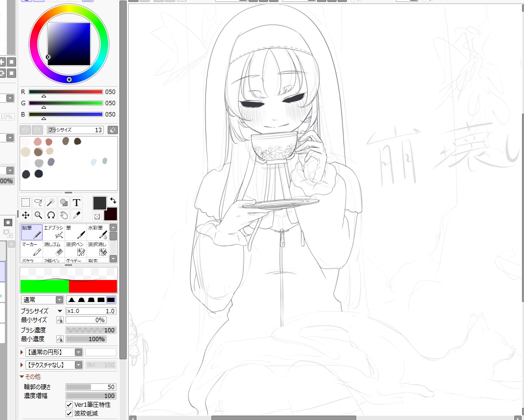
Task: Click the 最小濃度 100% slider
Action: 86,339
